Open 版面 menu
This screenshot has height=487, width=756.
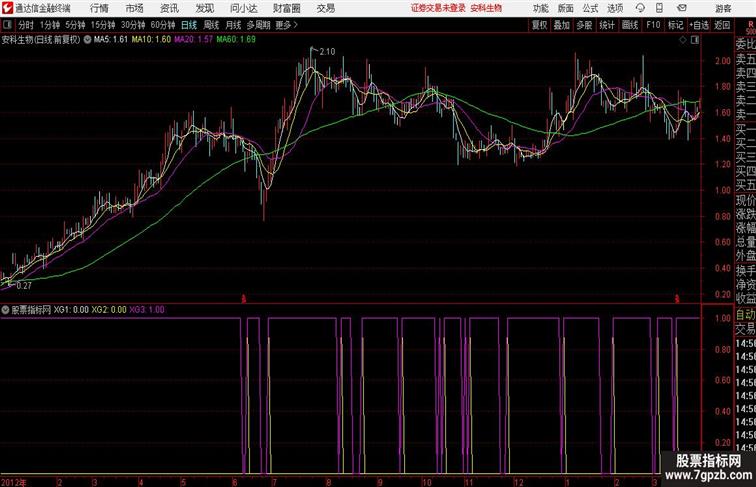pos(566,8)
